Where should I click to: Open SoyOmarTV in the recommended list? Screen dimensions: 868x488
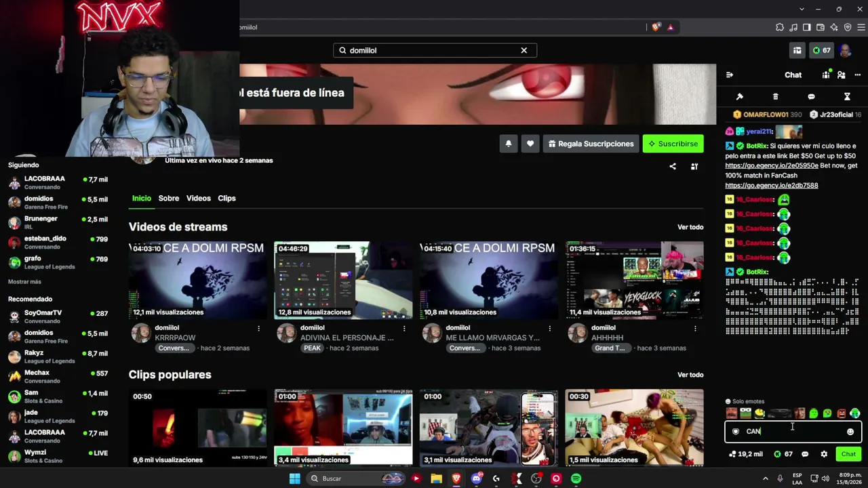pyautogui.click(x=58, y=317)
